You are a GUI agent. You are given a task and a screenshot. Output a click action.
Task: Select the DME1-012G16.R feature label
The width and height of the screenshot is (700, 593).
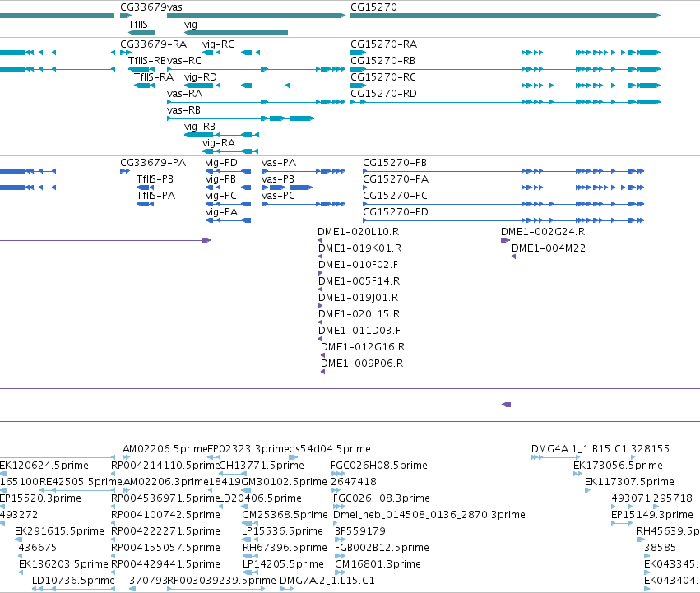pos(363,347)
